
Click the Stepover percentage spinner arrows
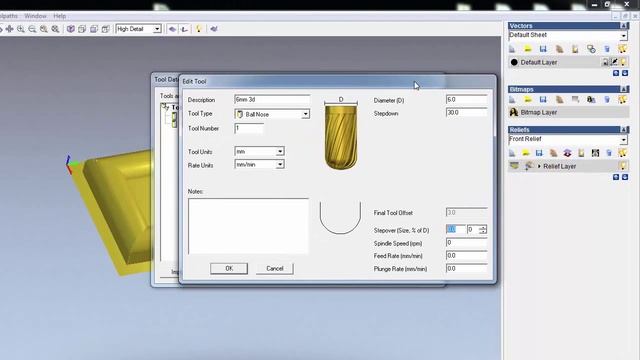483,230
